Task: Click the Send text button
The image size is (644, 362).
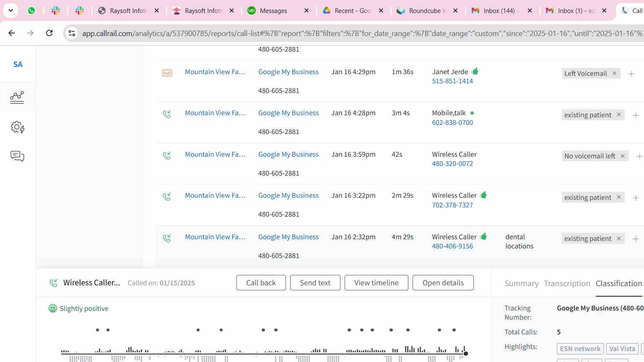Action: tap(315, 283)
